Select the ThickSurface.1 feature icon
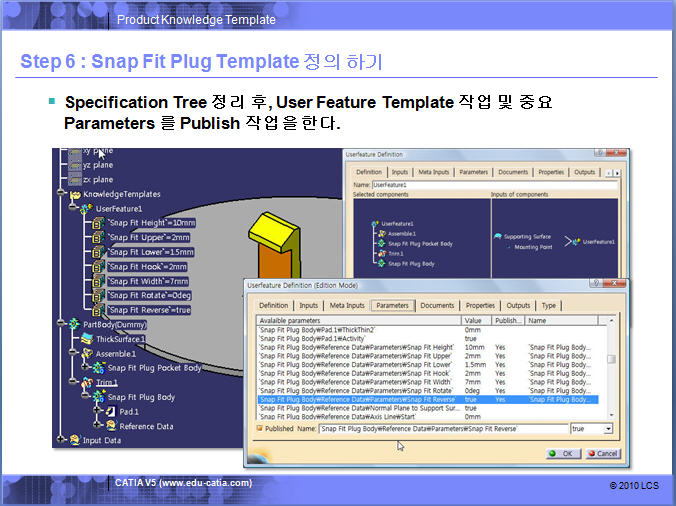Screen dimensions: 676x506 (x=86, y=339)
